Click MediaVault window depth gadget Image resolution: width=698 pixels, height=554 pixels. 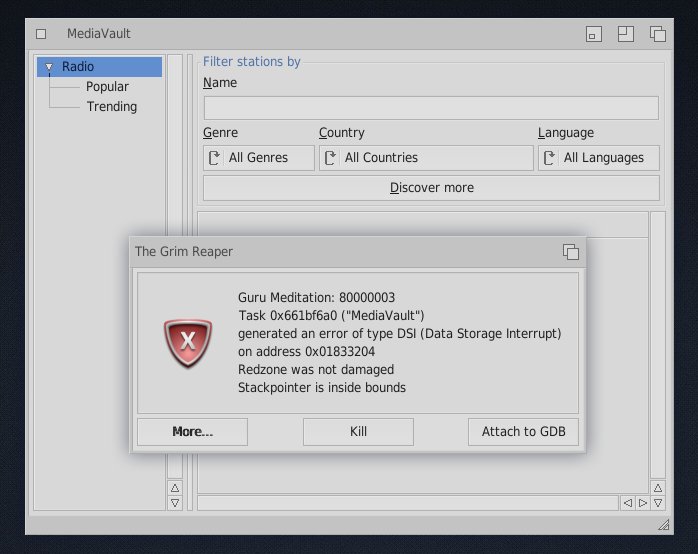657,34
